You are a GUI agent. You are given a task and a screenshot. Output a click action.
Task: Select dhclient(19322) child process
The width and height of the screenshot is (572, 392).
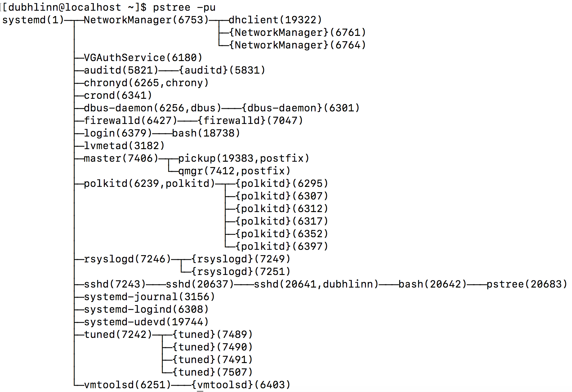[275, 20]
